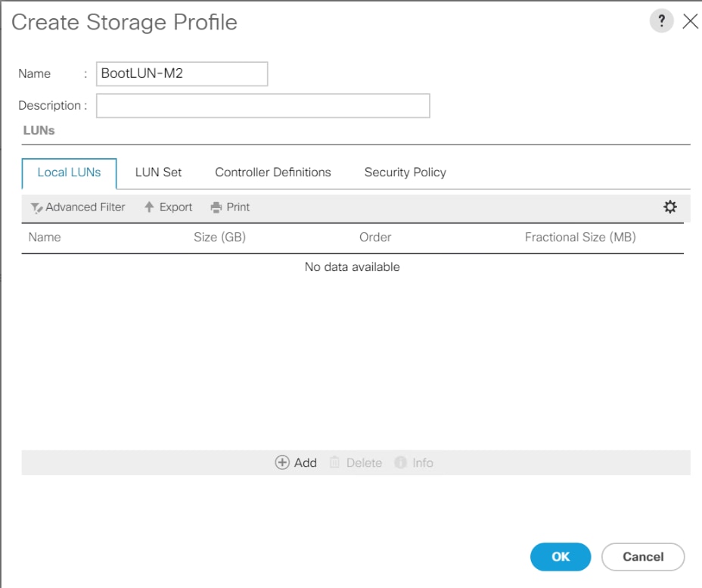Image resolution: width=702 pixels, height=588 pixels.
Task: Click the Export icon
Action: pos(148,207)
